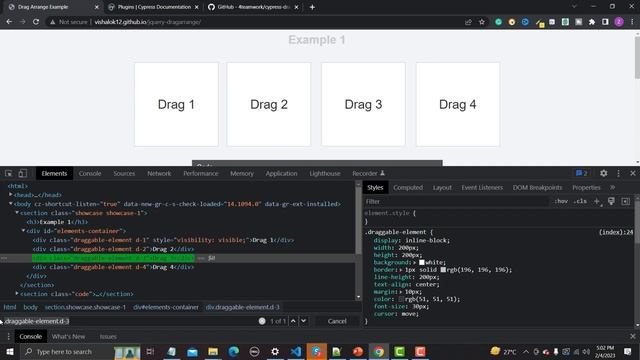This screenshot has width=640, height=360.
Task: Expand the section class code node
Action: point(17,293)
